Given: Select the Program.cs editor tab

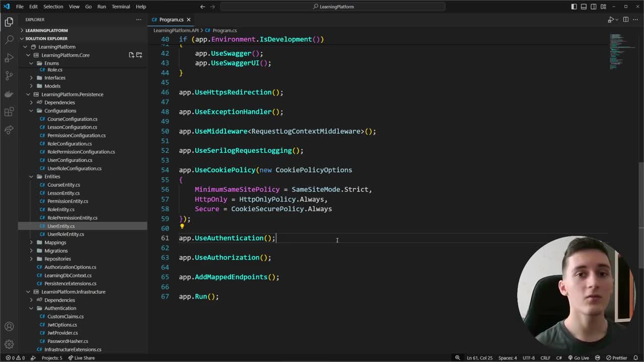Looking at the screenshot, I should point(171,20).
